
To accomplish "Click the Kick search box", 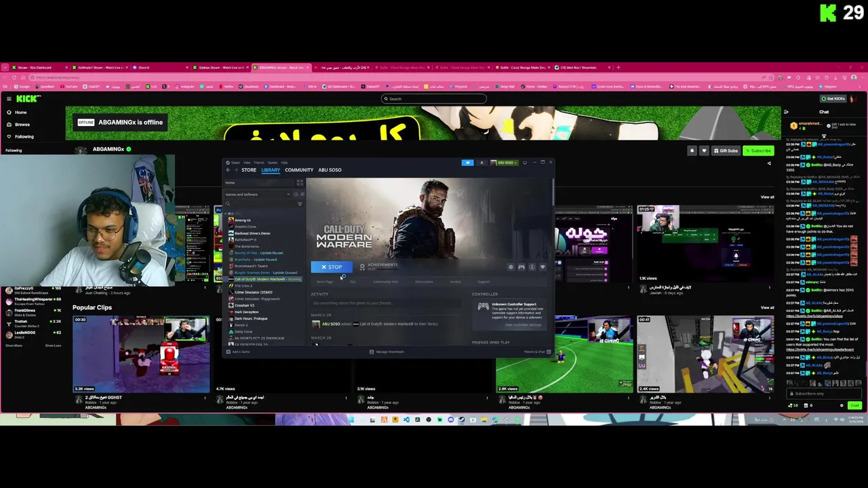I will point(433,99).
